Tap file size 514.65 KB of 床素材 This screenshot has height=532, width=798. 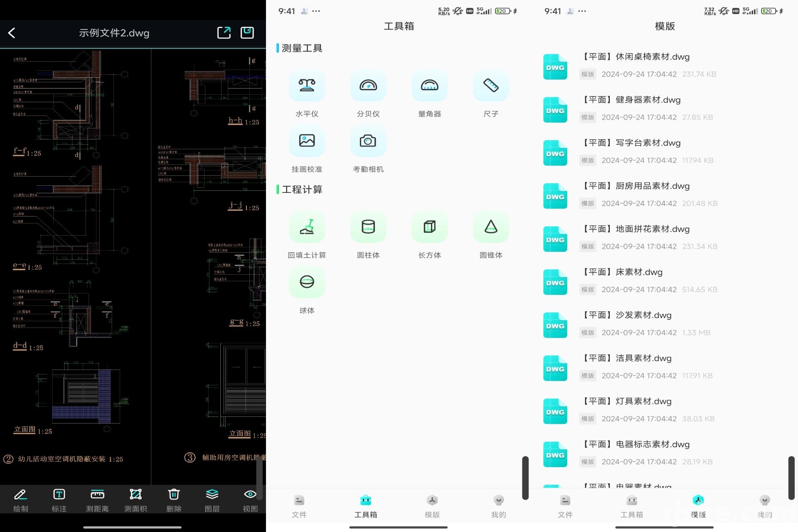coord(699,290)
